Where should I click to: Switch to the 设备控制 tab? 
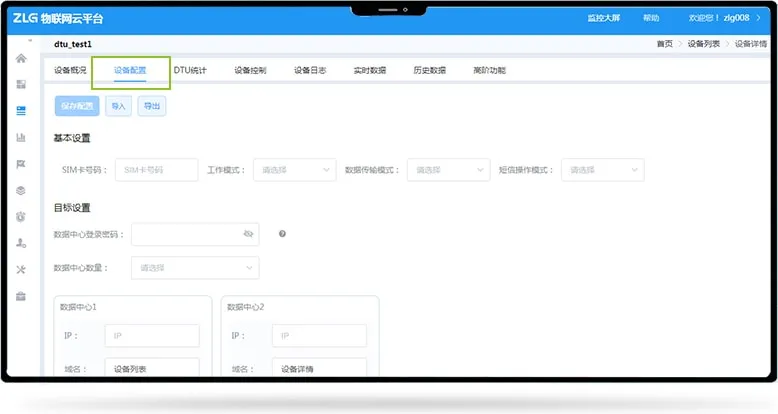pyautogui.click(x=250, y=71)
